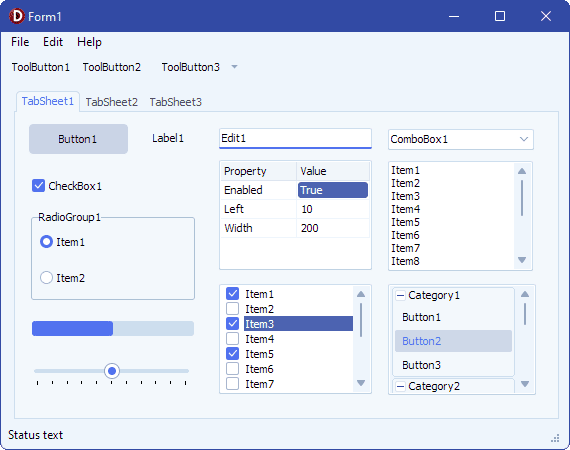Open the Edit menu

tap(53, 42)
